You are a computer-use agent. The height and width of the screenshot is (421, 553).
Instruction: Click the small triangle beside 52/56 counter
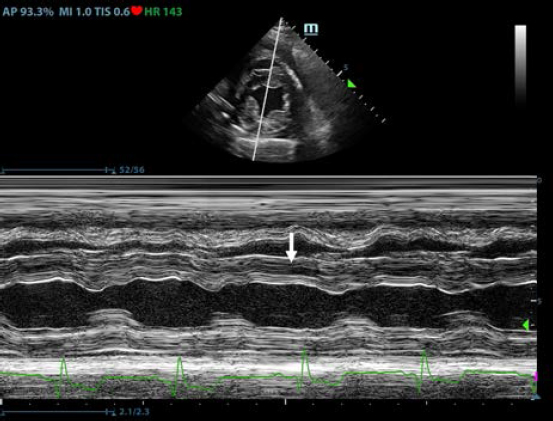pyautogui.click(x=114, y=172)
